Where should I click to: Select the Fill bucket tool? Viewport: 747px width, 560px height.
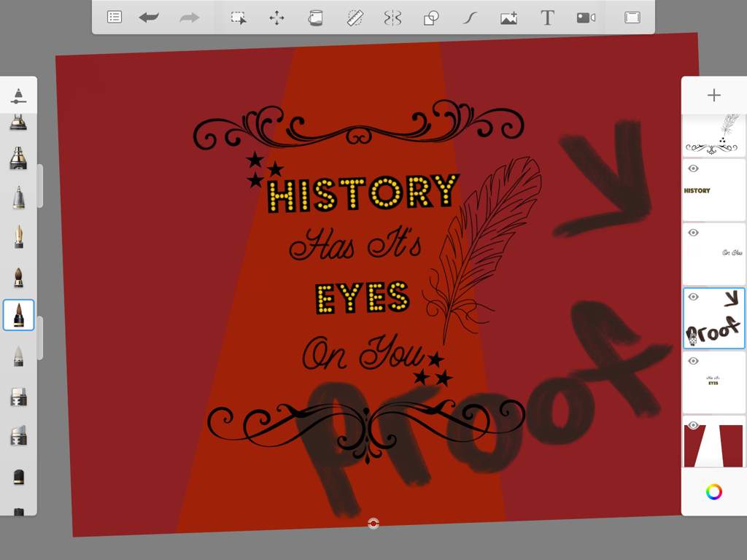[x=315, y=17]
